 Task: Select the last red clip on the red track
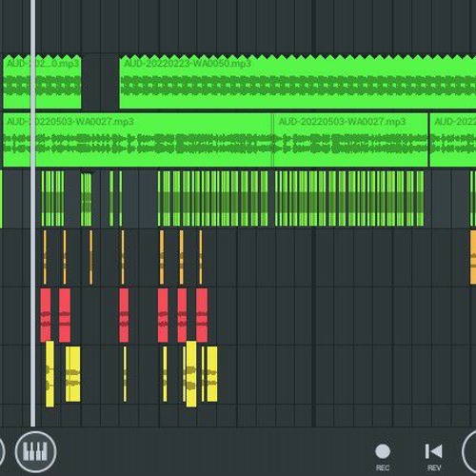pyautogui.click(x=202, y=315)
